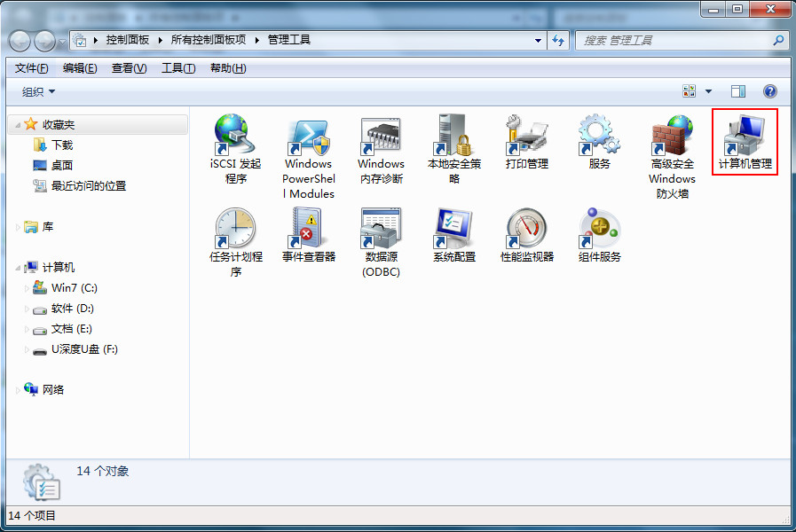796x532 pixels.
Task: Expand the 库 tree node
Action: pyautogui.click(x=18, y=227)
